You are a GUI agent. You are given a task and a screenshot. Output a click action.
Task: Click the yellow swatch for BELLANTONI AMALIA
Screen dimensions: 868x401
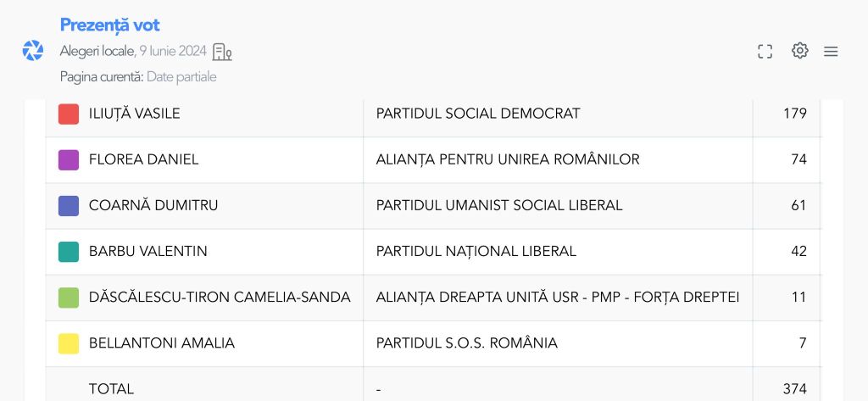tap(69, 343)
